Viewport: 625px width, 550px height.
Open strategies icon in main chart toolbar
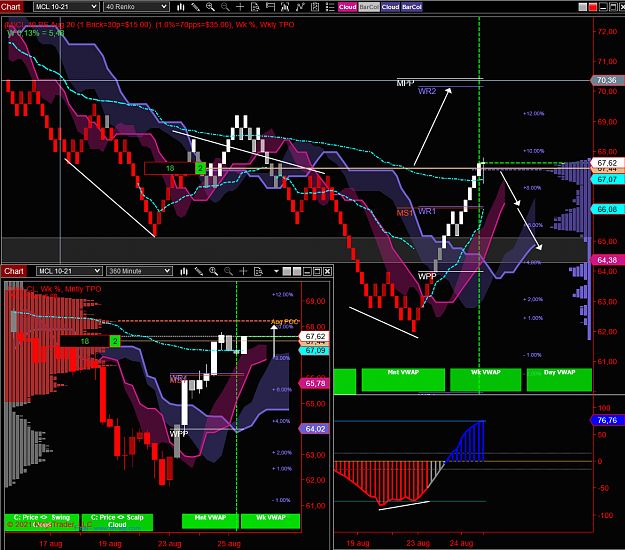[300, 7]
